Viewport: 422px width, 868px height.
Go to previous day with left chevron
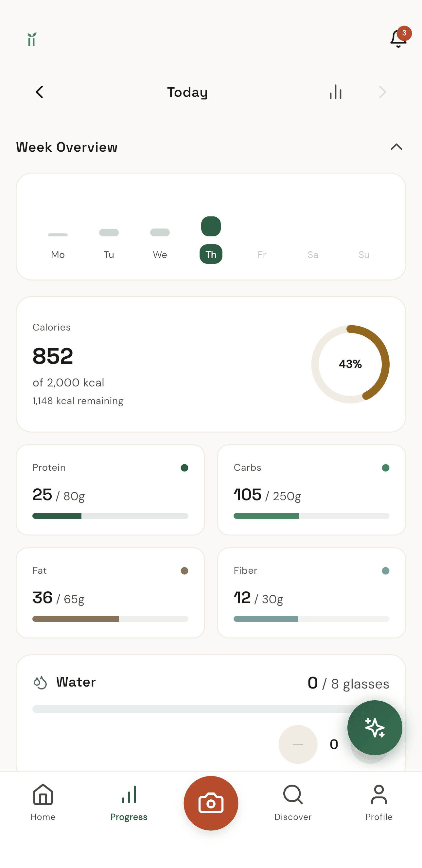point(39,92)
